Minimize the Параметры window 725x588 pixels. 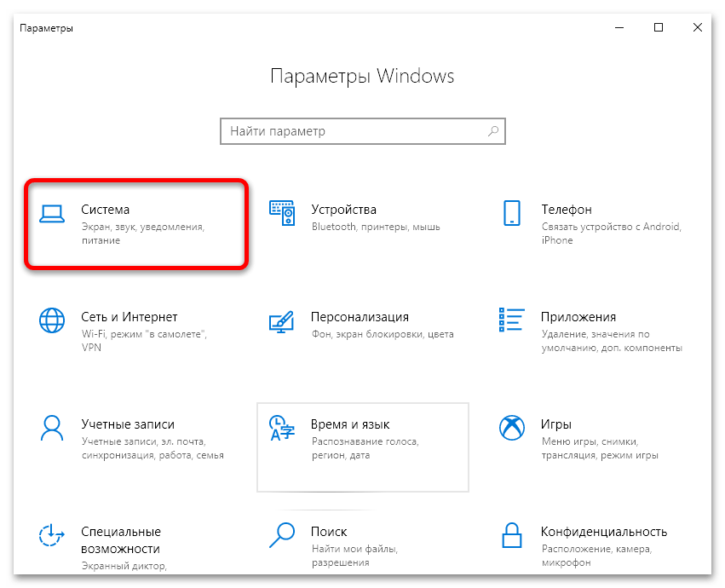619,28
